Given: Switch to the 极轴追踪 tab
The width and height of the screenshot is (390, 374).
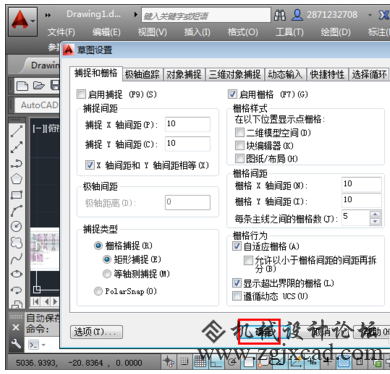Looking at the screenshot, I should 142,74.
